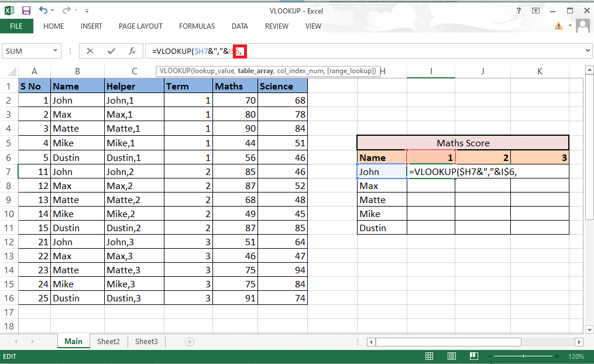Click next sheet navigation arrow
This screenshot has height=364, width=594.
pos(33,341)
